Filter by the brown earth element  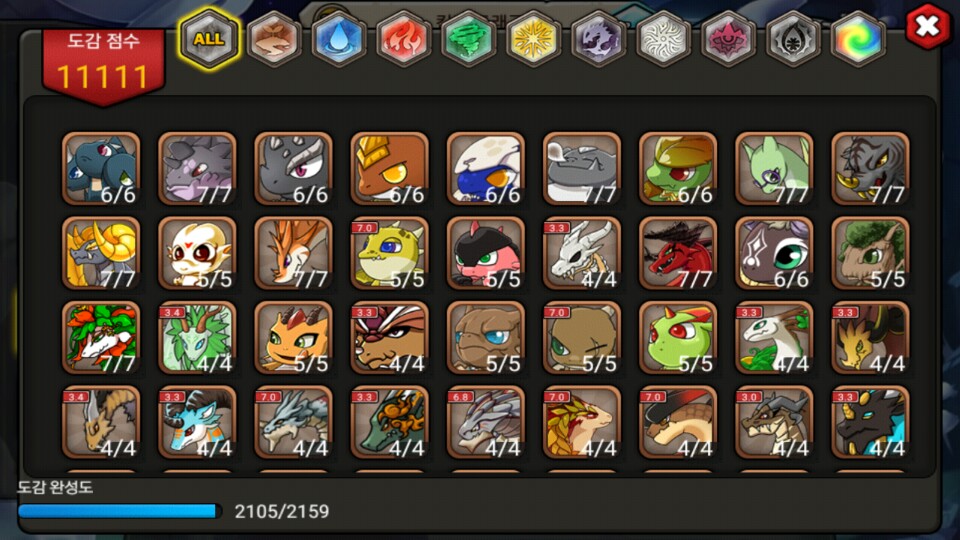pos(274,39)
